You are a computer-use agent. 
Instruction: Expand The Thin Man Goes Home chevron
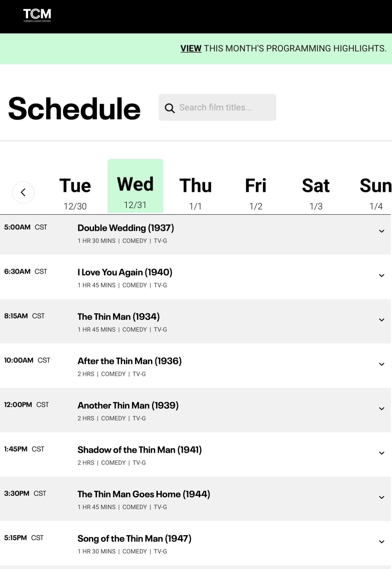coord(381,497)
